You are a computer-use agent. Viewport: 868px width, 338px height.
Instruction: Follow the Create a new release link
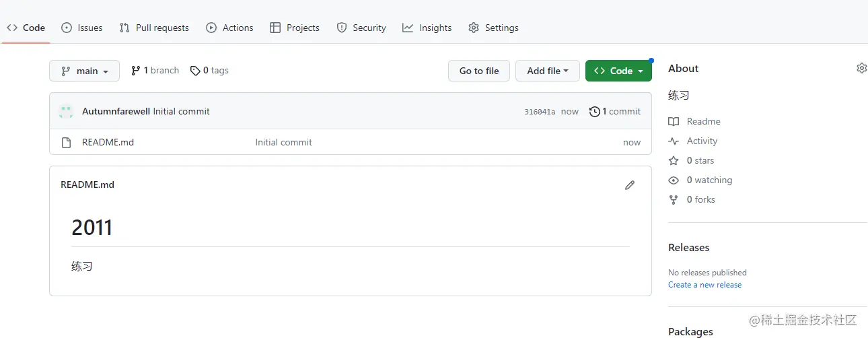tap(704, 285)
